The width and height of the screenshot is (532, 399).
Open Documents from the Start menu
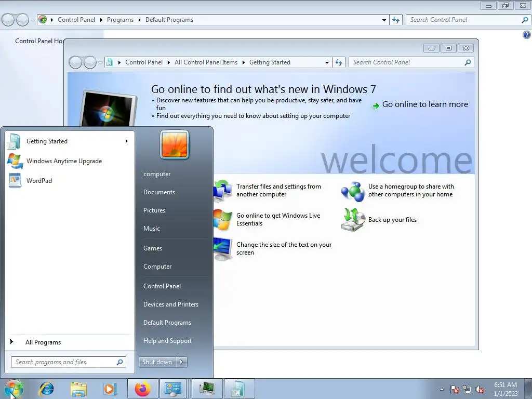coord(159,192)
